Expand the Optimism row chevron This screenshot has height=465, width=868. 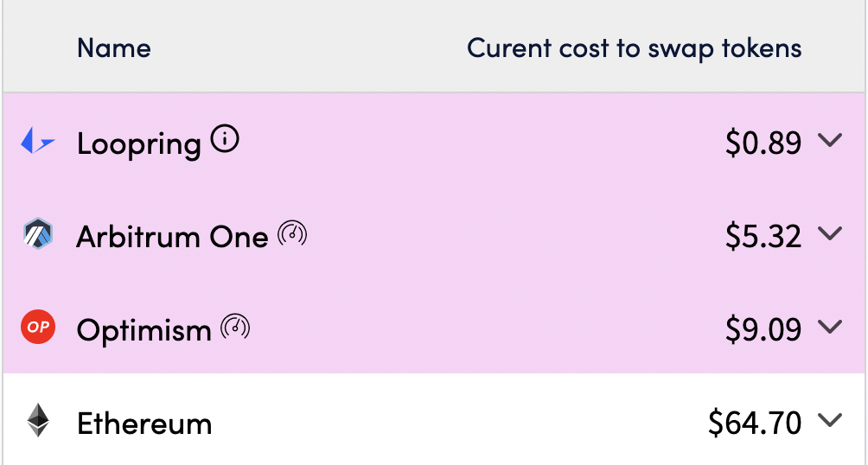(x=829, y=327)
